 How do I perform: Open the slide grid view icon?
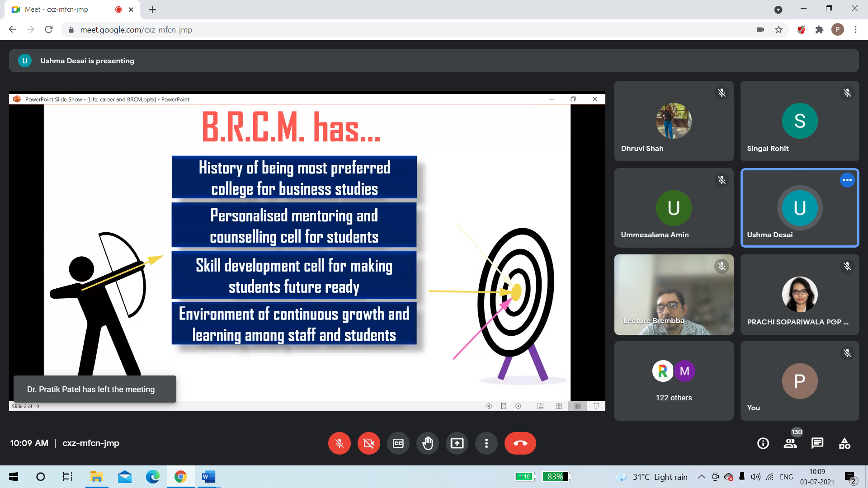(559, 406)
